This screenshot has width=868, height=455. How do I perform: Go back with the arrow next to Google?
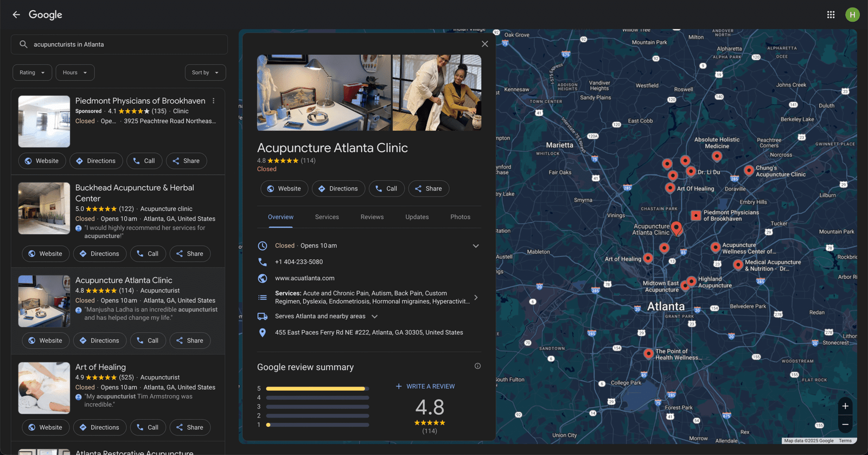tap(16, 15)
